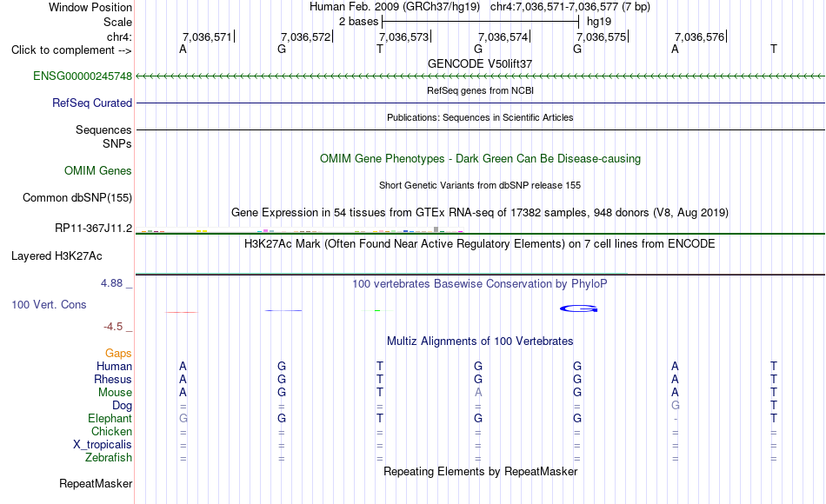Click 'Publications: Sequences in Scientific Articles' title

[480, 117]
